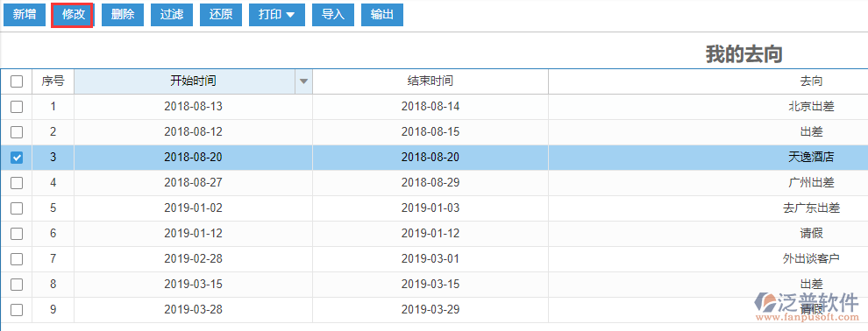Screen dimensions: 868x331
Task: Sort by the 开始时间 column header
Action: [x=193, y=81]
